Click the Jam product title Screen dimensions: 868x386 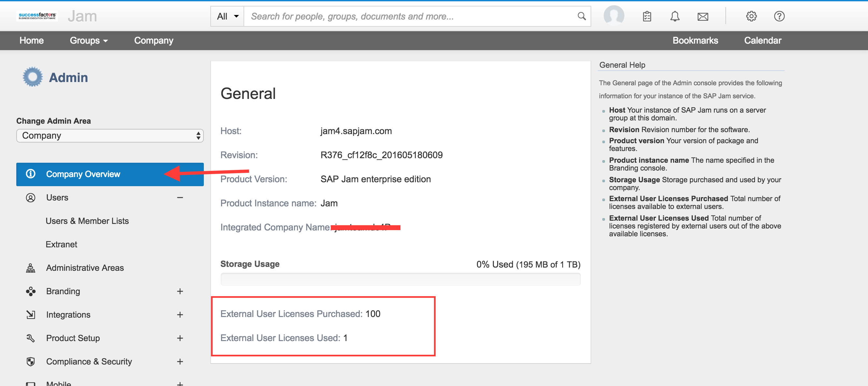pyautogui.click(x=82, y=16)
